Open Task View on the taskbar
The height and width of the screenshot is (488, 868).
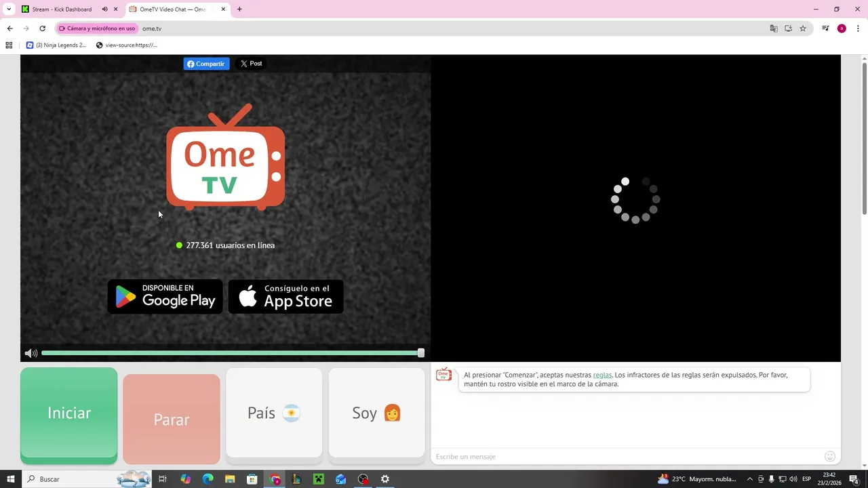pyautogui.click(x=163, y=479)
